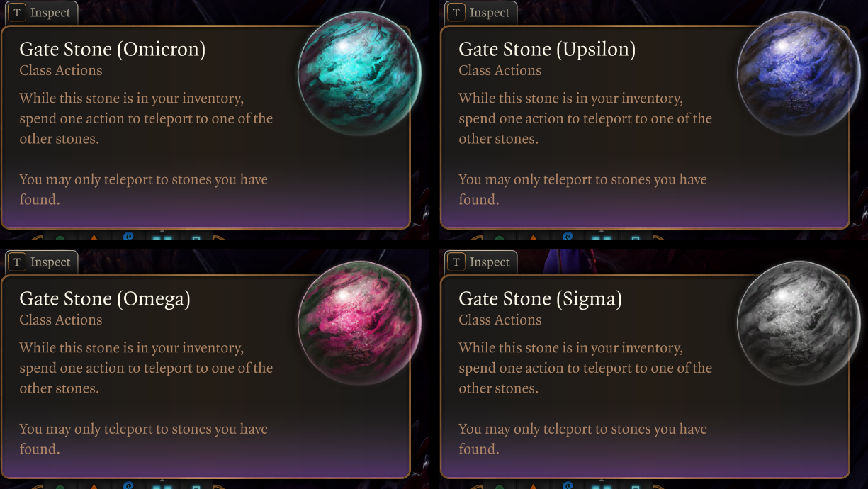Screen dimensions: 868x489
Task: Click the orange triangle icon below Omega tooltip
Action: [x=93, y=486]
